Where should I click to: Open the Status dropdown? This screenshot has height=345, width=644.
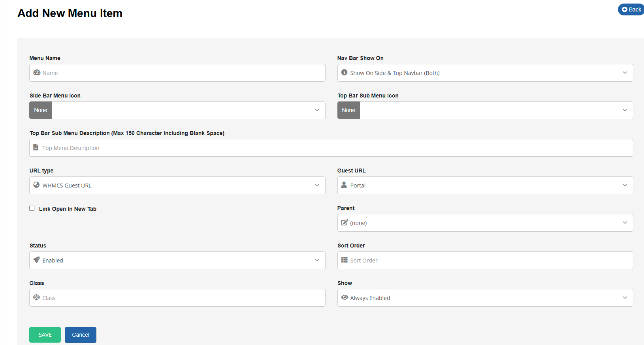[x=177, y=261]
